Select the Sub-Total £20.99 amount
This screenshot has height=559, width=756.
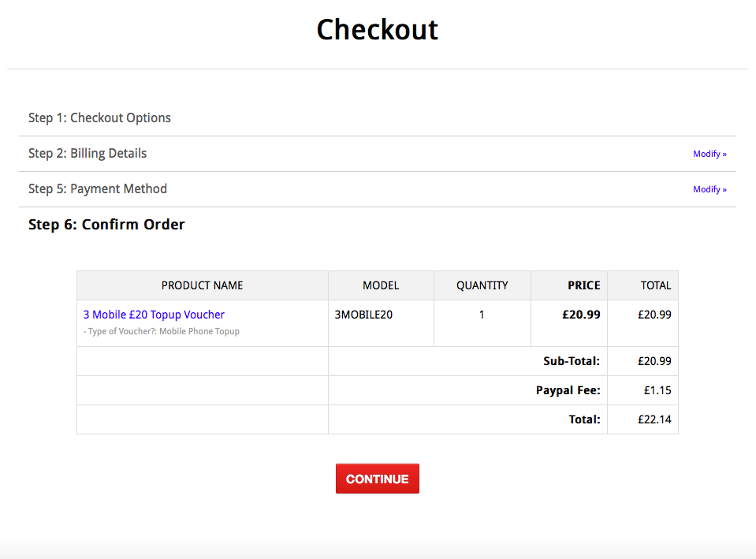tap(654, 361)
